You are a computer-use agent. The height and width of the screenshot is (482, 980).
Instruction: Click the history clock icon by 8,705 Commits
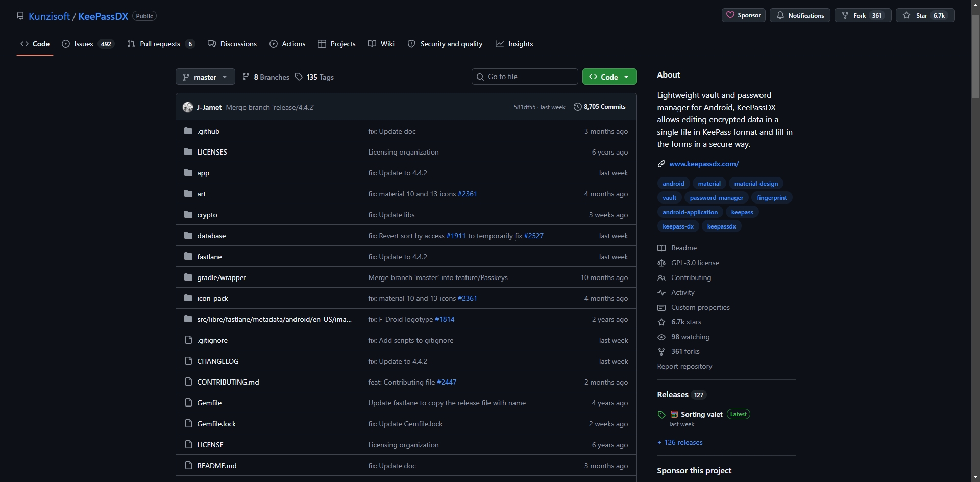577,107
